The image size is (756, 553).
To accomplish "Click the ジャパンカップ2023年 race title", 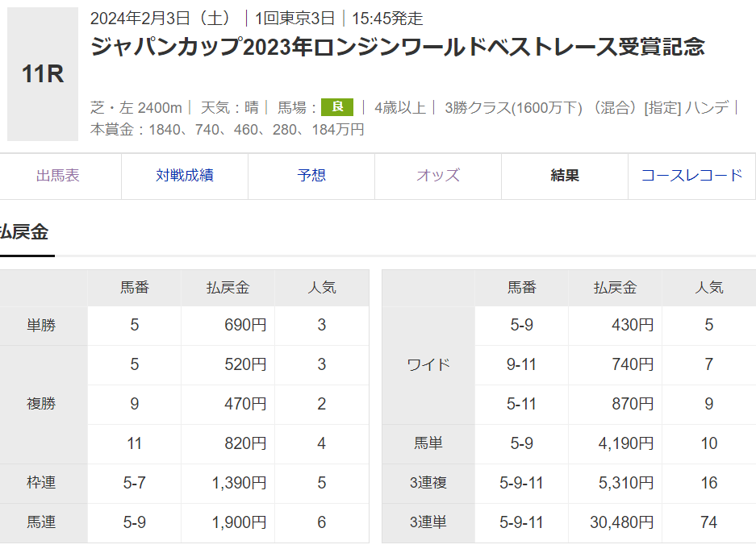I will click(x=398, y=47).
